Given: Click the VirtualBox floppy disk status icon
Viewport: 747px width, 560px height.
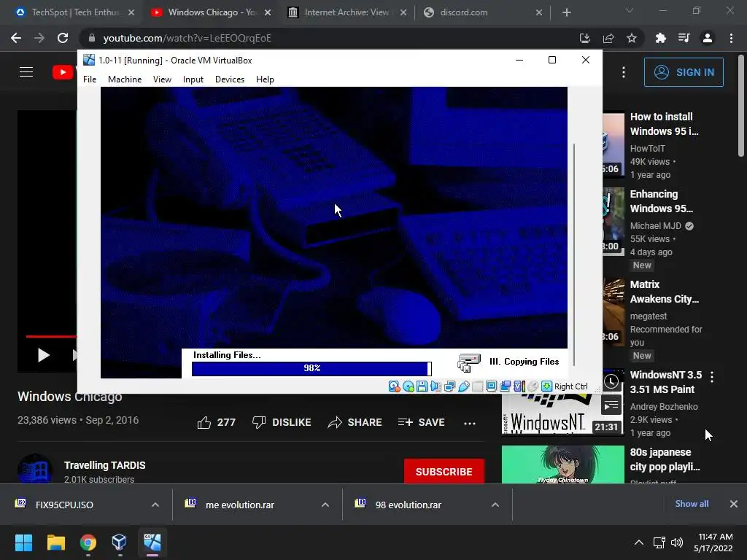Looking at the screenshot, I should (x=422, y=386).
